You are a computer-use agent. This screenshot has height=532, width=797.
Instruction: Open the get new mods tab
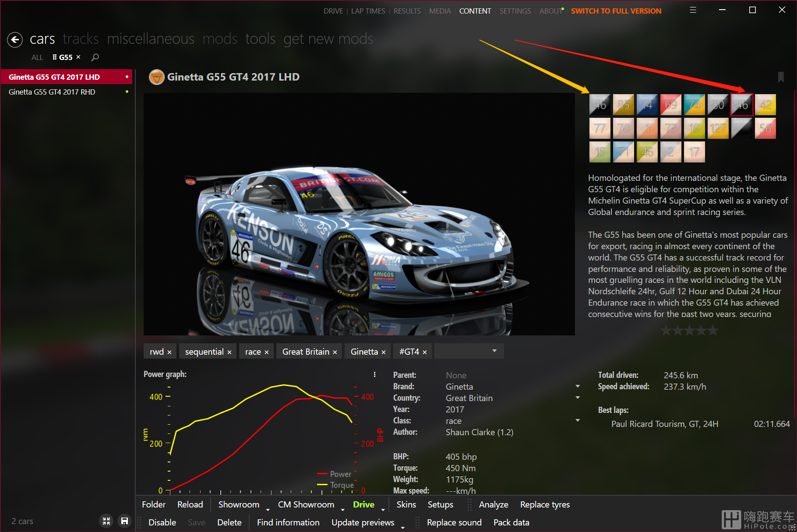pos(328,39)
